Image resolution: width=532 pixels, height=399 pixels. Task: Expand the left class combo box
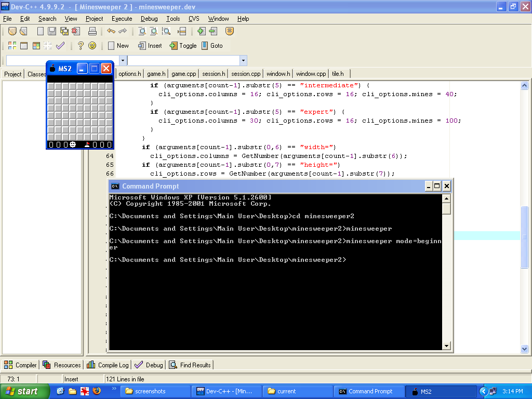tap(122, 60)
